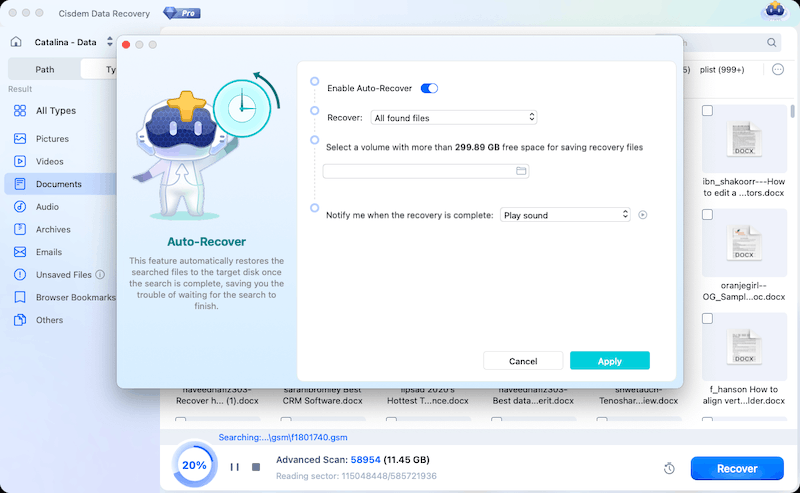800x493 pixels.
Task: Click the Recover h... (1).docx file name
Action: point(217,401)
